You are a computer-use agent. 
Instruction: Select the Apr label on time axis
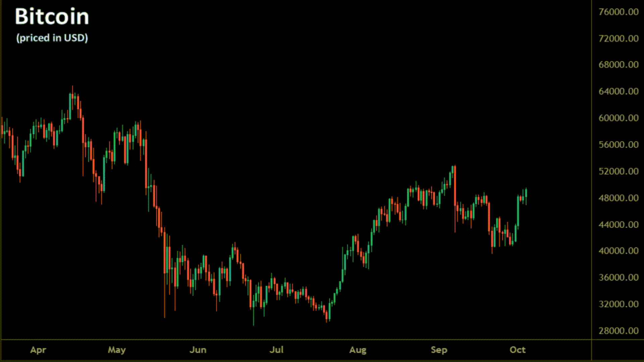(38, 350)
